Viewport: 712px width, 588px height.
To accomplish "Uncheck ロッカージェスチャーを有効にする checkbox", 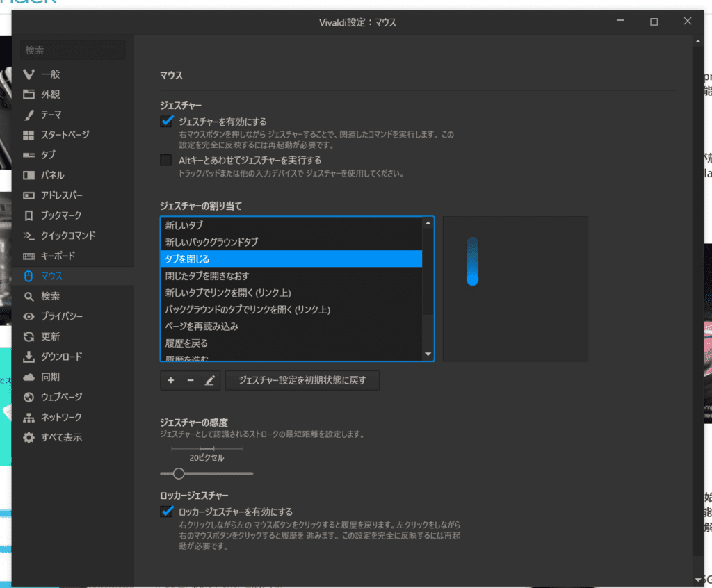I will coord(167,512).
